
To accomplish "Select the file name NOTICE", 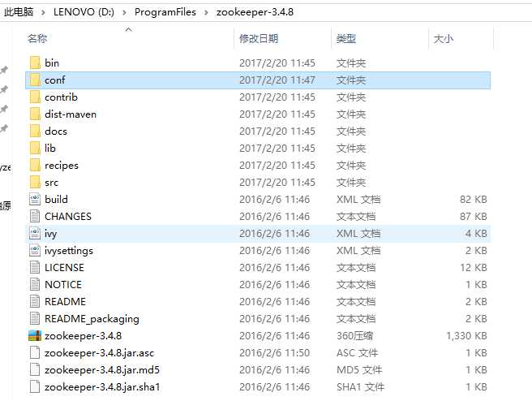I will [63, 285].
